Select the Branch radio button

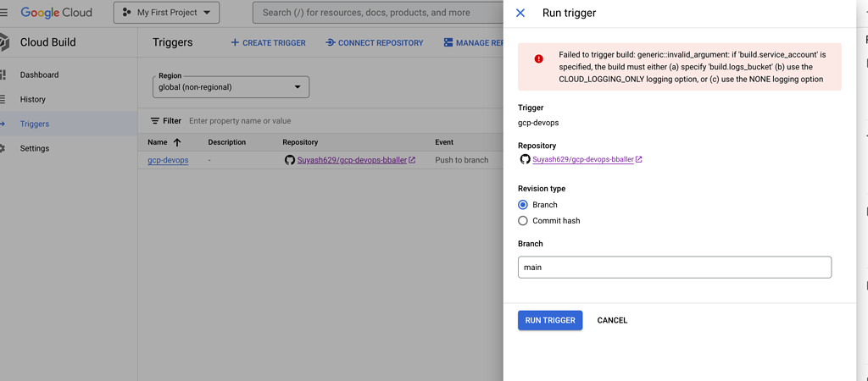tap(523, 205)
